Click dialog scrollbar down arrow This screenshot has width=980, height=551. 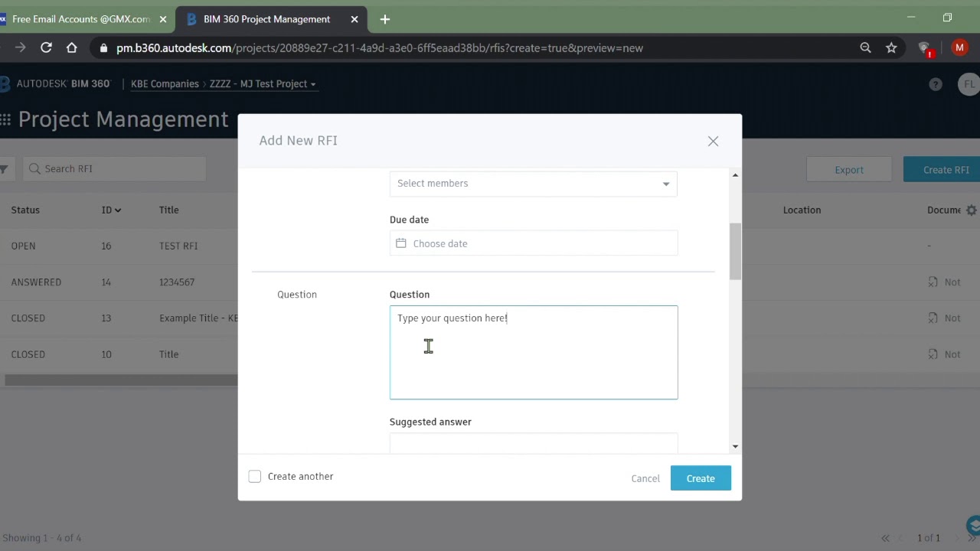735,446
